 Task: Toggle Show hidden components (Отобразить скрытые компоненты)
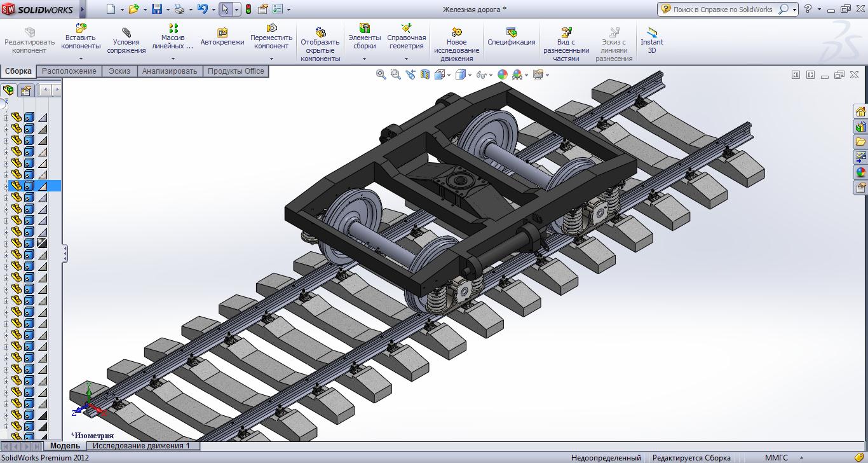click(320, 32)
